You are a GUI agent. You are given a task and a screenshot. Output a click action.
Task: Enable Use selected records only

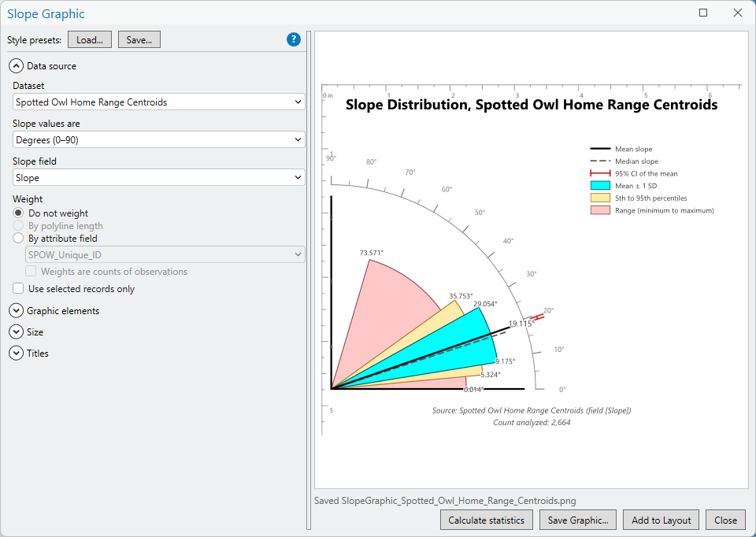[18, 289]
